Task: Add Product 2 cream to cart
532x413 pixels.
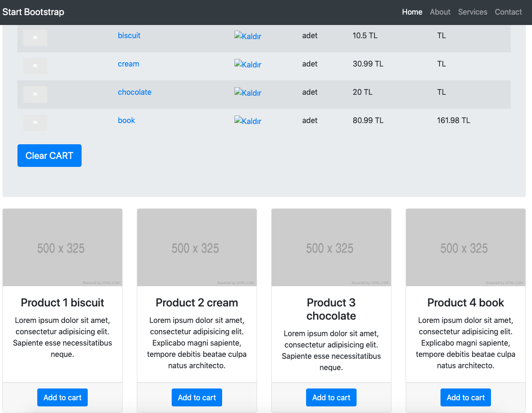Action: click(197, 397)
